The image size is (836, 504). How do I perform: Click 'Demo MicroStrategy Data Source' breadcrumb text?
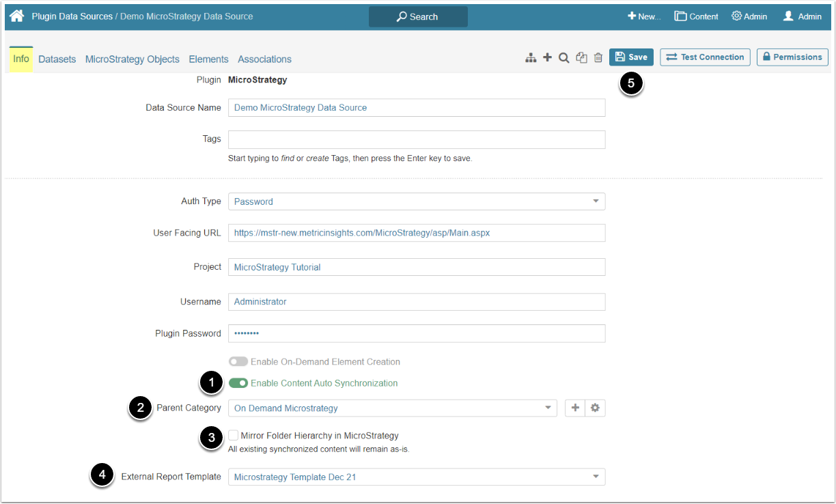pos(187,16)
